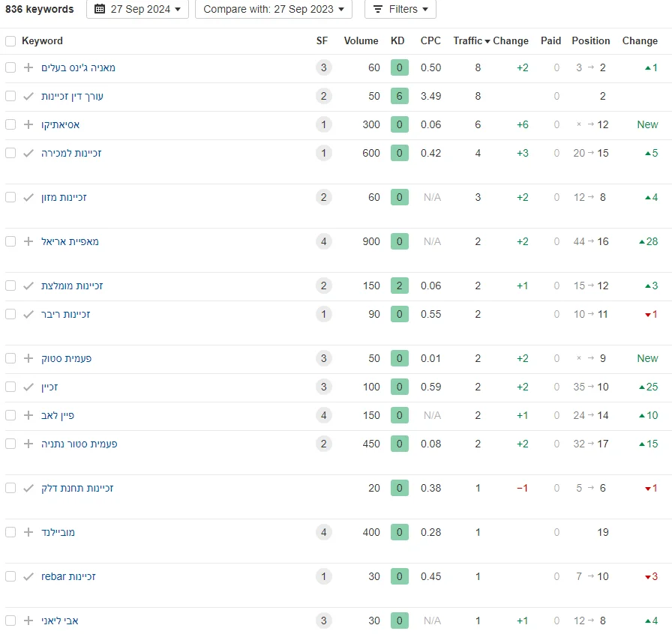672x634 pixels.
Task: Click the checkmark icon for זכיינות תחנת דלק
Action: (28, 488)
